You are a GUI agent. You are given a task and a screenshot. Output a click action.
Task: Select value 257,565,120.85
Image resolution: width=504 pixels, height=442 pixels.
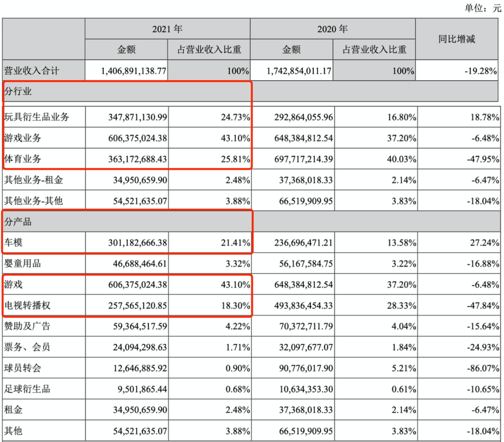point(138,305)
